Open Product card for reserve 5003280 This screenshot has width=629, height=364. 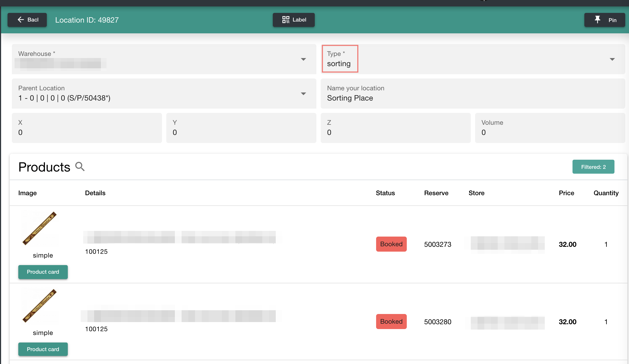coord(43,349)
